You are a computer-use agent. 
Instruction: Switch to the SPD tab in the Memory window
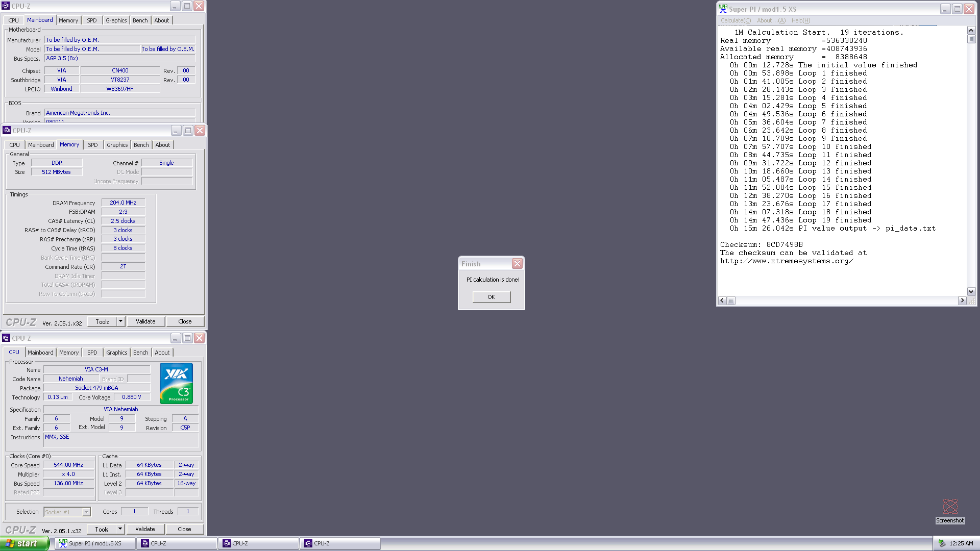pyautogui.click(x=92, y=145)
